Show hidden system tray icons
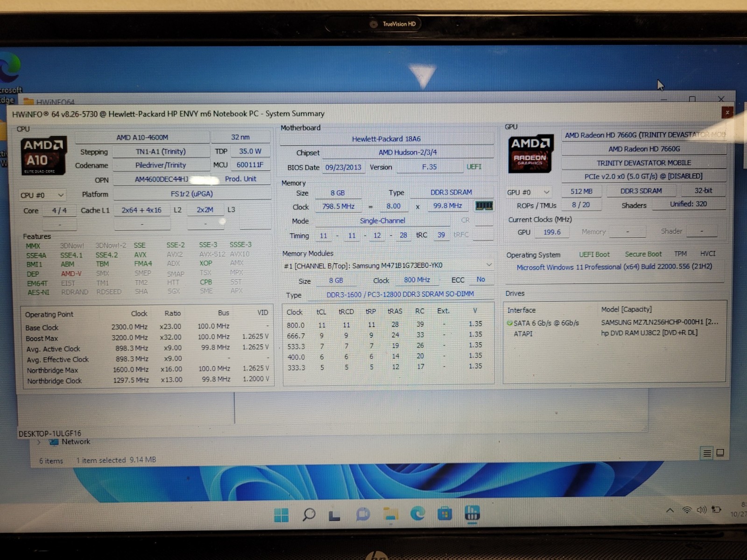The height and width of the screenshot is (560, 747). [x=670, y=511]
